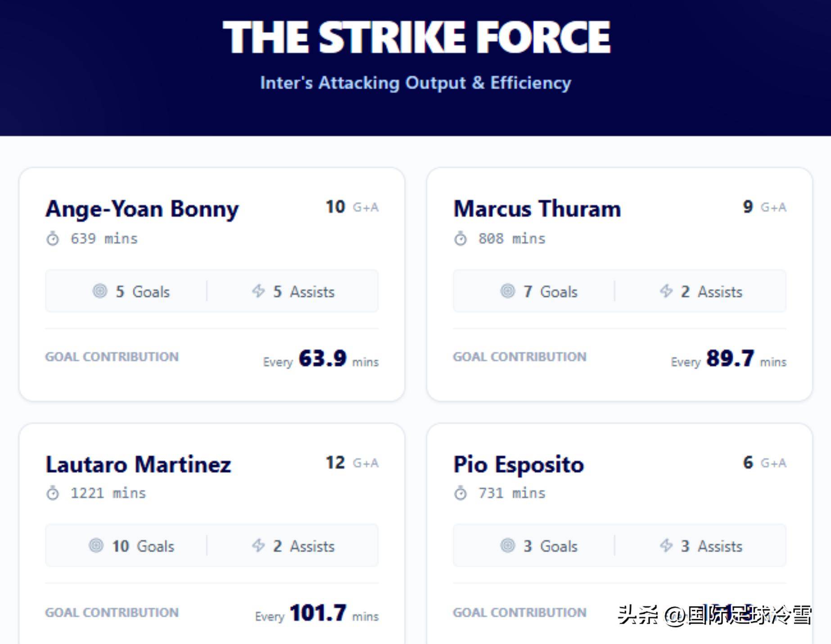Click stopwatch icon beside 808 mins
831x644 pixels.
[461, 238]
